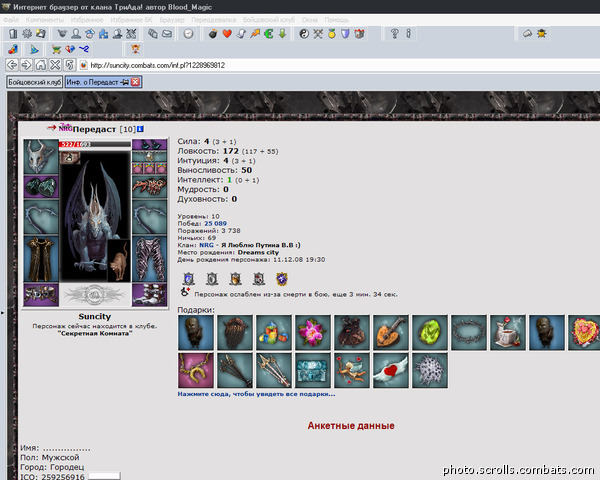This screenshot has width=600, height=480.
Task: Open the Компоненты menu
Action: click(45, 20)
